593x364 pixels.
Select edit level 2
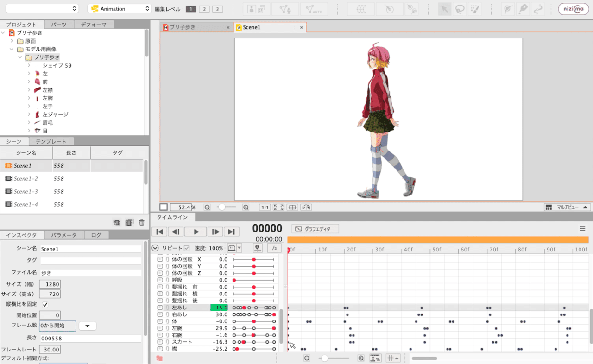204,9
